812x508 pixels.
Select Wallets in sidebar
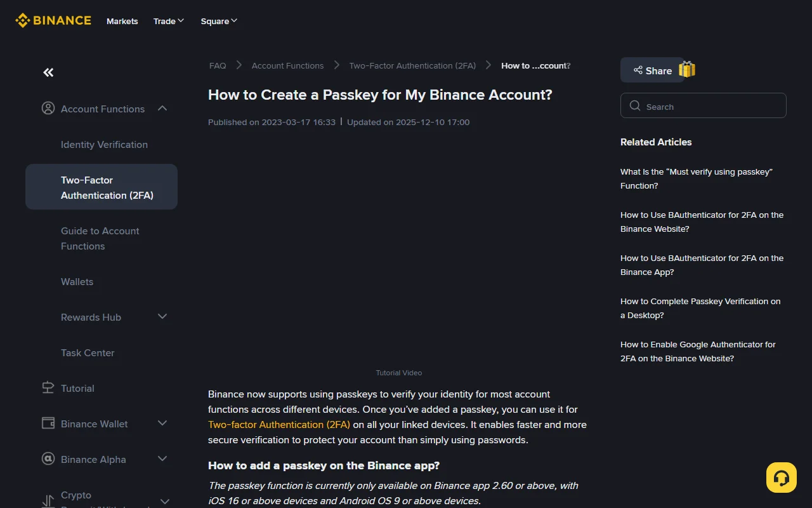(x=77, y=282)
